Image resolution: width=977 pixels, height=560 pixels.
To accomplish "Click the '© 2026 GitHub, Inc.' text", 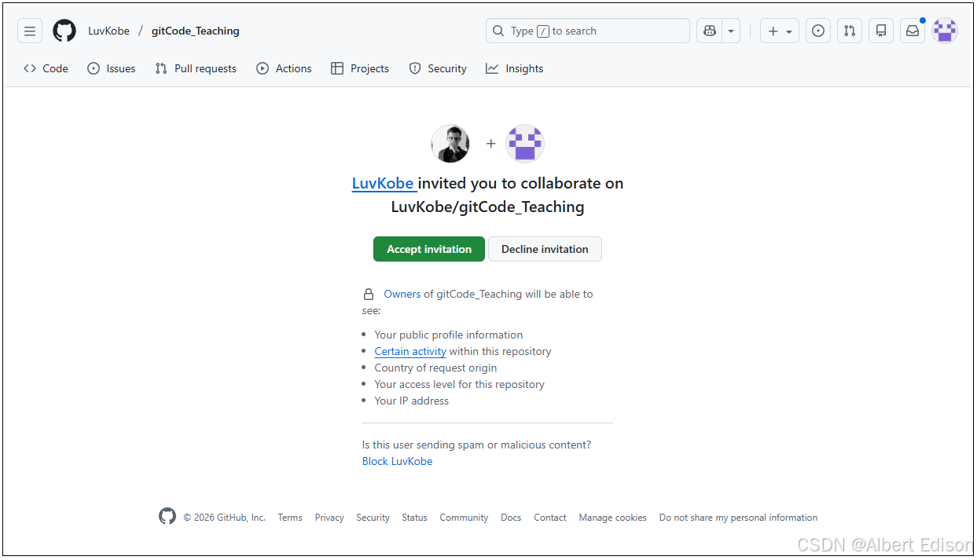I will (224, 518).
